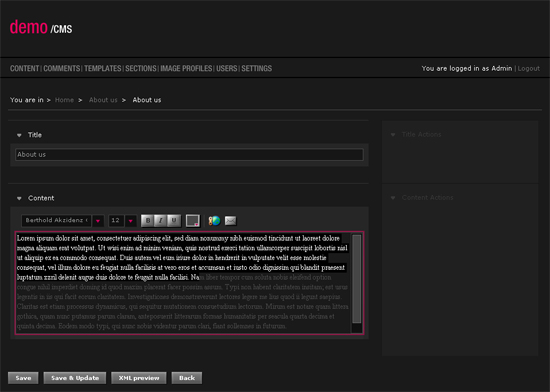This screenshot has width=550, height=392.
Task: Open the text color picker swatch
Action: click(193, 221)
